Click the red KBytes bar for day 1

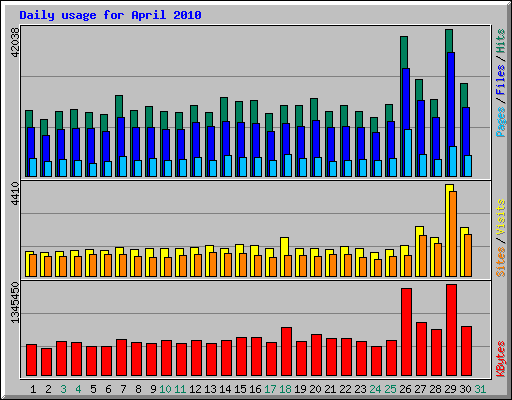point(31,360)
